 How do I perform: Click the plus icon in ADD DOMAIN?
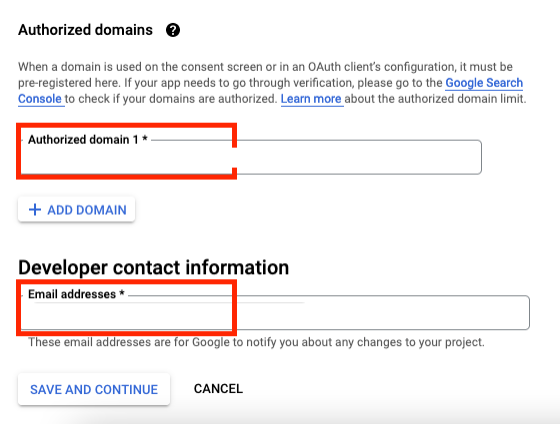(35, 210)
